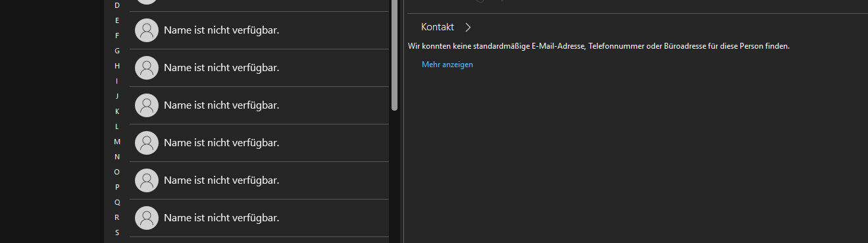Jump to letter J in the alphabet index
868x243 pixels.
tap(117, 96)
